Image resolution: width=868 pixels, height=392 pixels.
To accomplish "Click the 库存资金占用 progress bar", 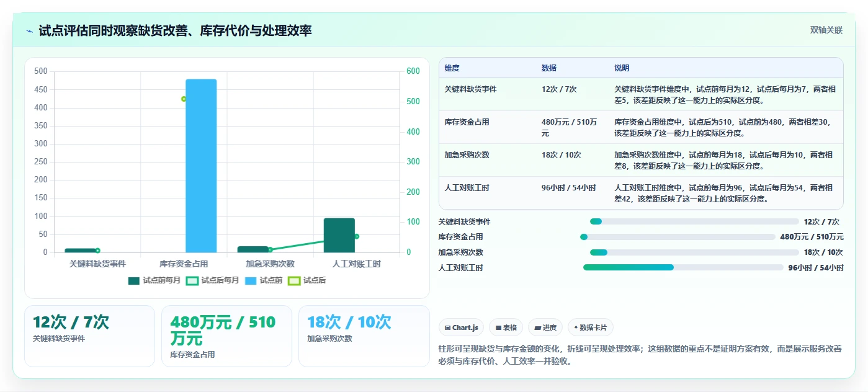I will [x=678, y=237].
